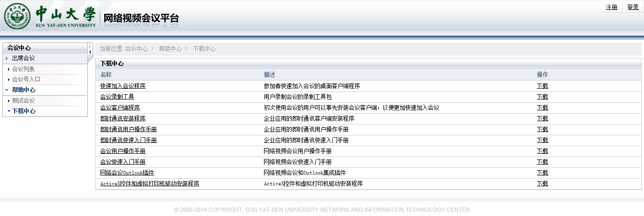Screen dimensions: 644x216
Task: Download 会议客户端程序 via 下载 link
Action: click(x=543, y=108)
